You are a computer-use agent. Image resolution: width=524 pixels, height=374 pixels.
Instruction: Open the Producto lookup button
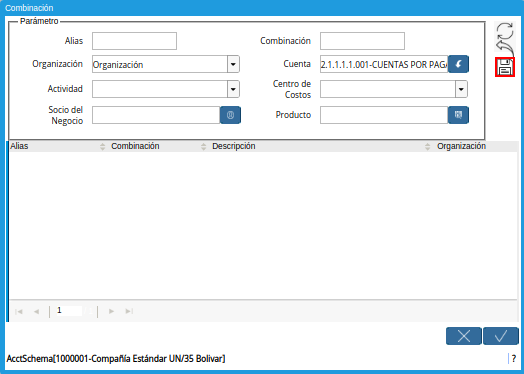[x=458, y=115]
